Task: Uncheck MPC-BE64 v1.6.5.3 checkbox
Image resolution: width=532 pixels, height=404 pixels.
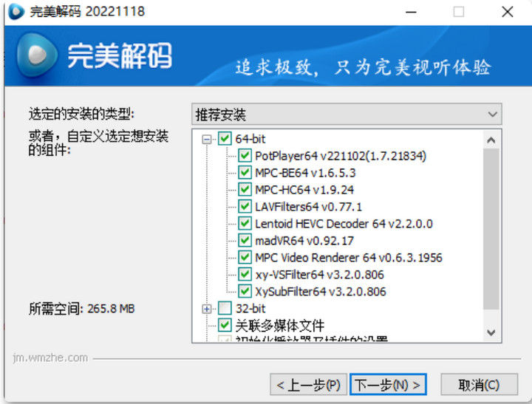Action: pyautogui.click(x=245, y=173)
